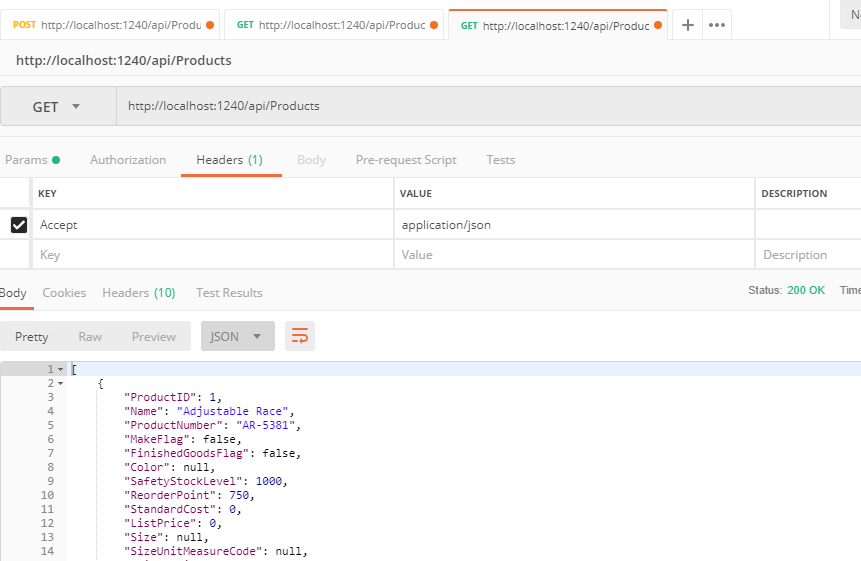Open the GET method dropdown

[57, 106]
